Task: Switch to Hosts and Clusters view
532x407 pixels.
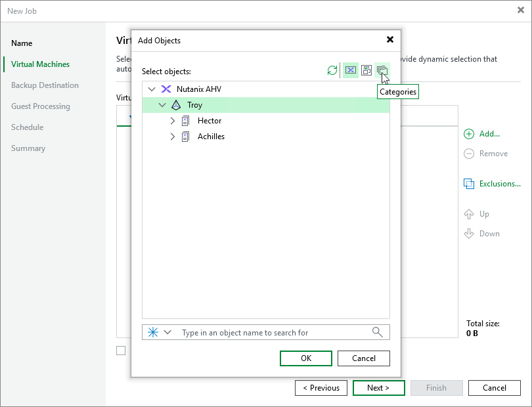Action: tap(350, 70)
